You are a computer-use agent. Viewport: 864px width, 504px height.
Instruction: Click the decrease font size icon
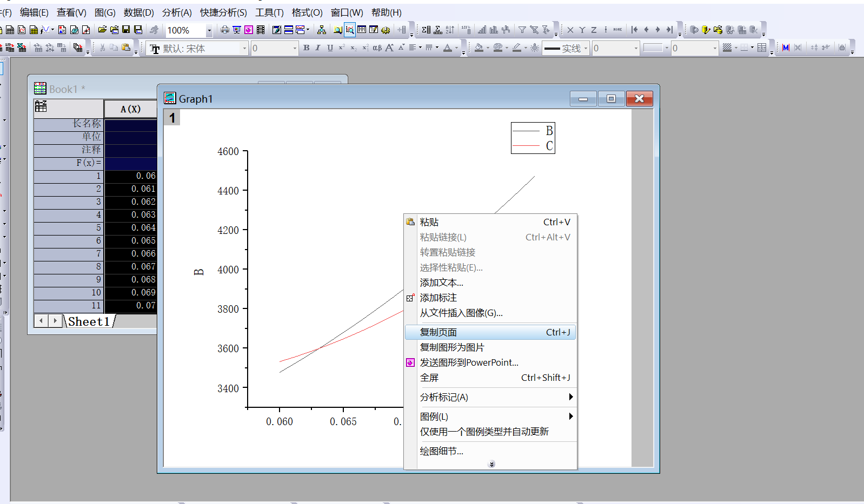(x=401, y=48)
